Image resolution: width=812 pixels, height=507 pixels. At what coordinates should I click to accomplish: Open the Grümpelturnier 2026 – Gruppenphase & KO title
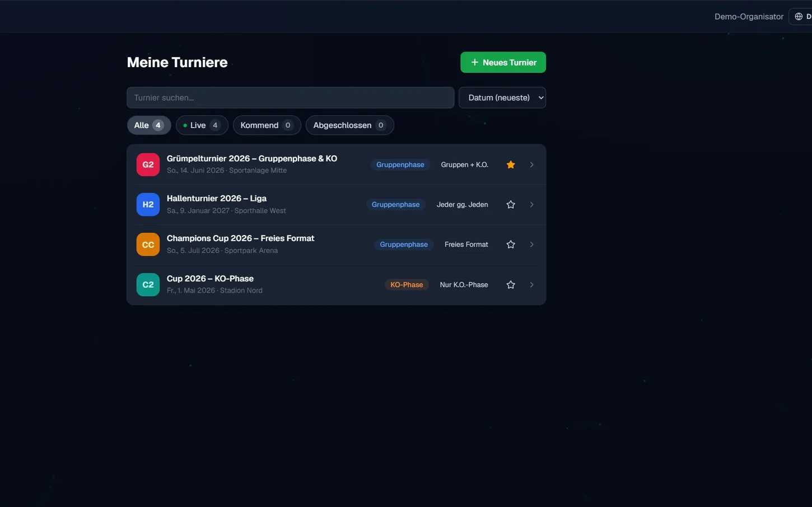pyautogui.click(x=252, y=158)
